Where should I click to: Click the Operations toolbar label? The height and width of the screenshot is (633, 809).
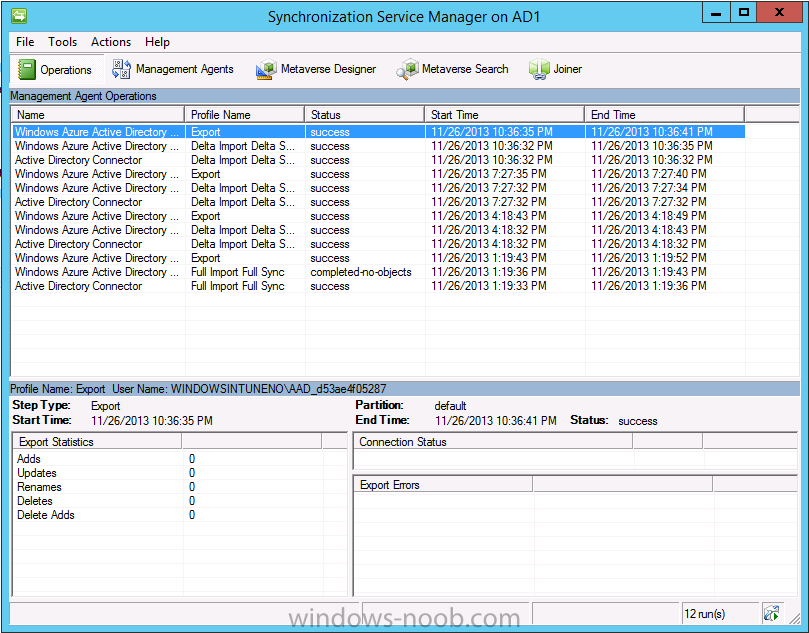click(x=66, y=70)
